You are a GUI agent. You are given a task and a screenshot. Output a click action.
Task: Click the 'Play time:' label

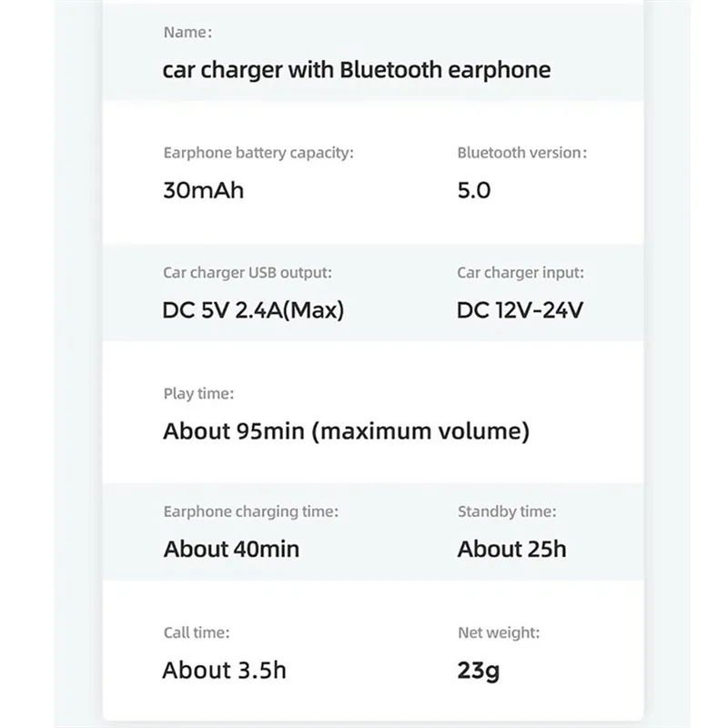198,393
